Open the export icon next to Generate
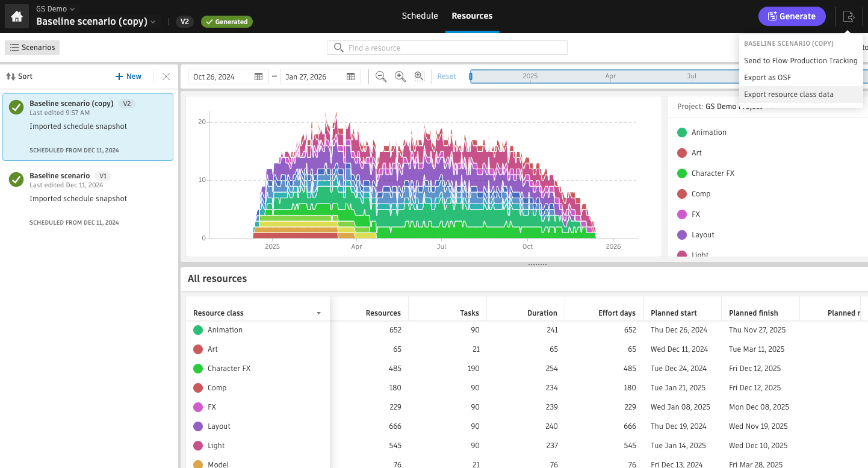 click(x=849, y=16)
